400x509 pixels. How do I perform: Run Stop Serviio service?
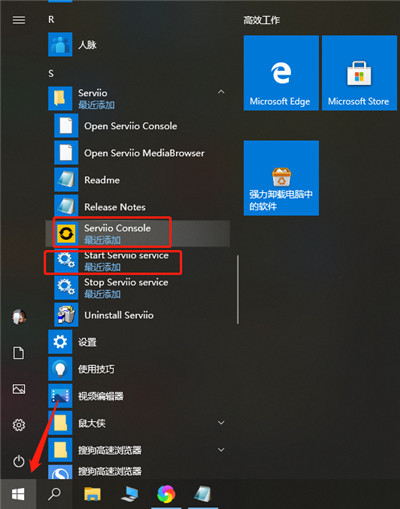pos(137,288)
